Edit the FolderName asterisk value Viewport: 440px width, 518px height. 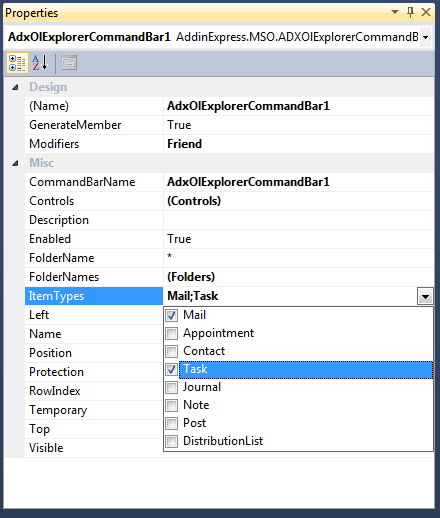click(299, 258)
